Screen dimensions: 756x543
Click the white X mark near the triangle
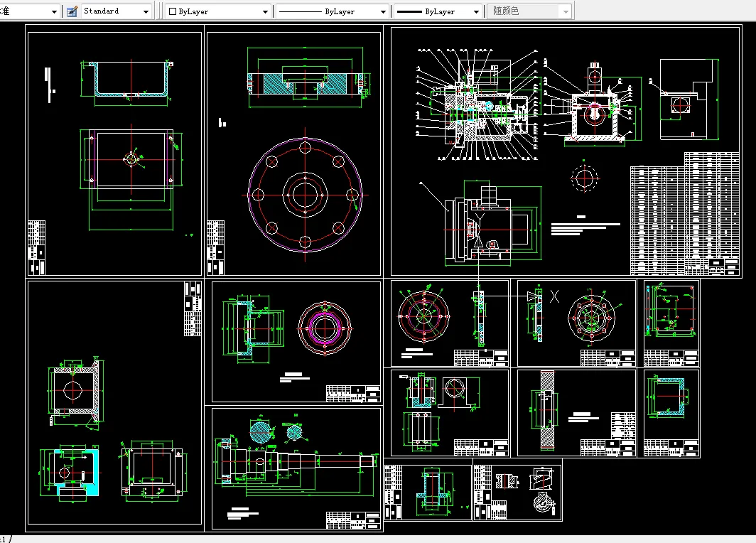click(x=554, y=296)
